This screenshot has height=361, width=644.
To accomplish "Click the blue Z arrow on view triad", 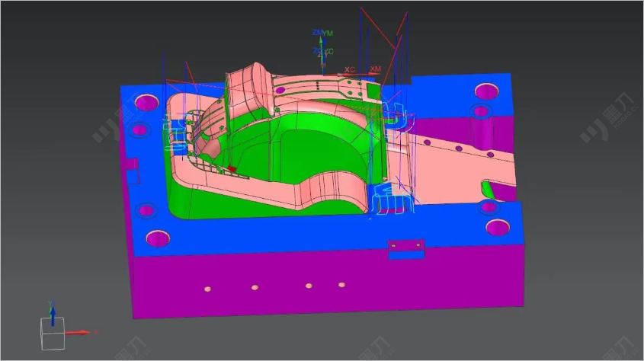I will tap(53, 316).
